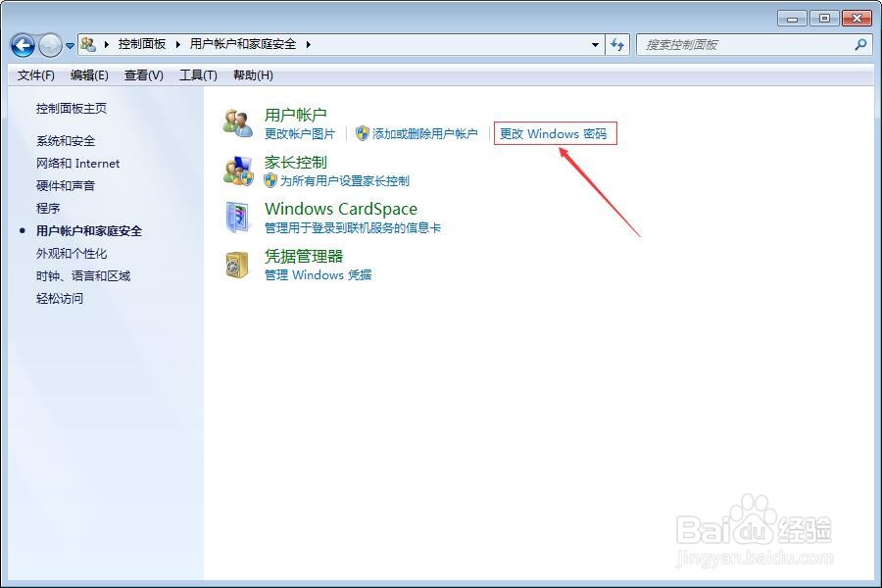Open 轻松访问 category in sidebar
The width and height of the screenshot is (882, 588).
(x=60, y=298)
